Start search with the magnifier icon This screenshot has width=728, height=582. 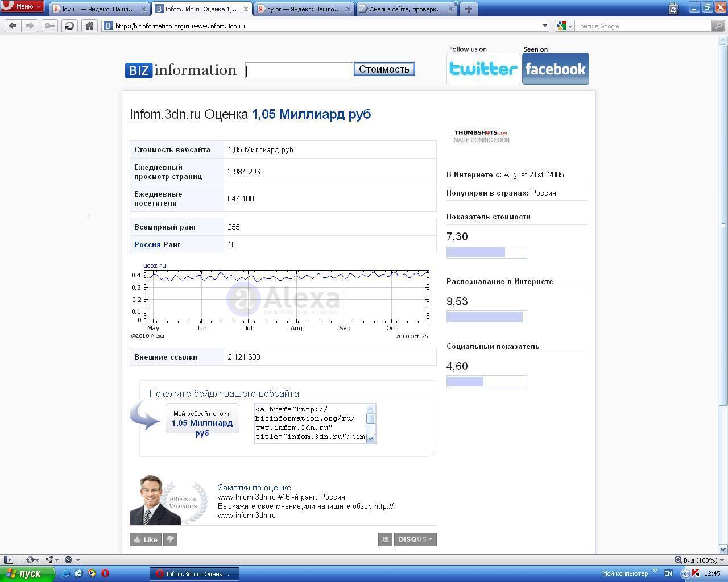719,26
